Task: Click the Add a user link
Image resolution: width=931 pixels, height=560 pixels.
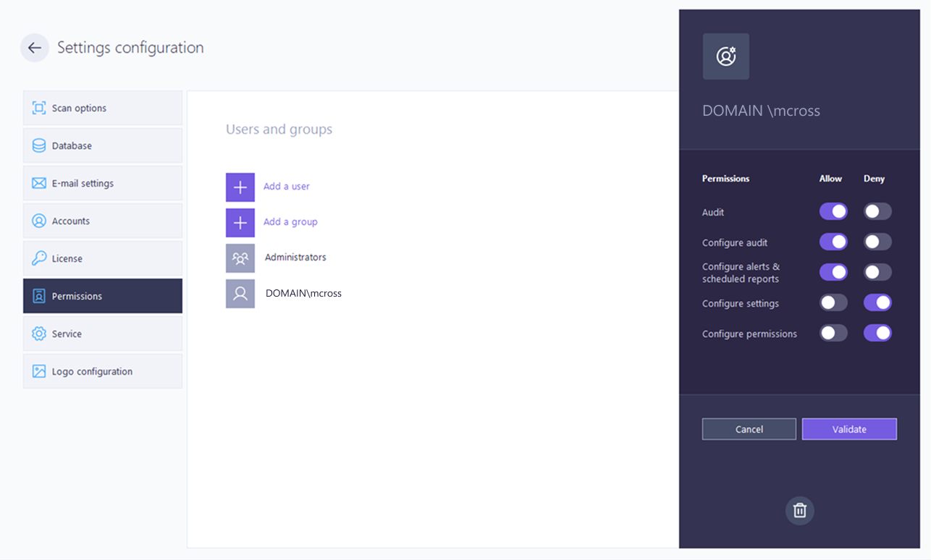Action: [x=287, y=187]
